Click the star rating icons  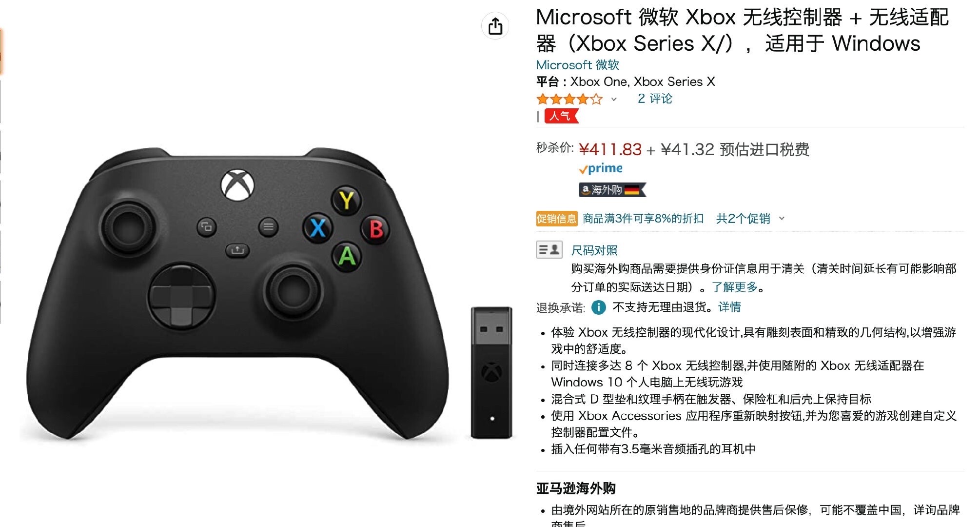pos(569,99)
